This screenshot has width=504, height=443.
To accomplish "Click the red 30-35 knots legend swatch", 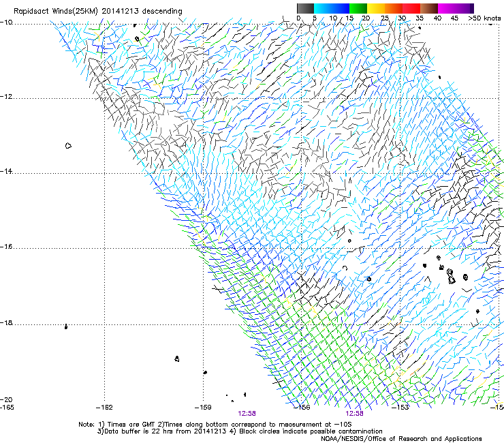I will [411, 8].
